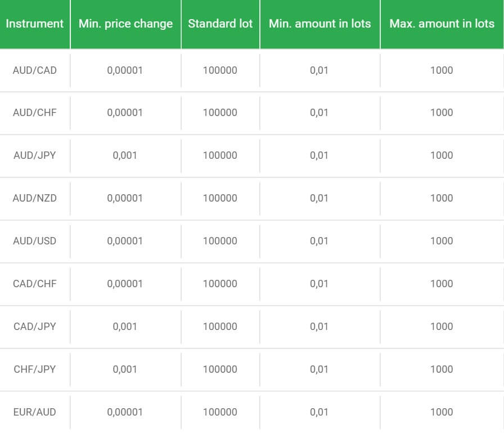Image resolution: width=504 pixels, height=433 pixels.
Task: Click the Min. amount in lots header
Action: click(x=320, y=24)
